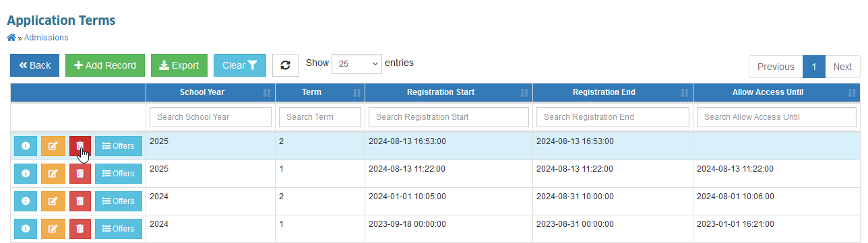The height and width of the screenshot is (243, 868).
Task: View info for 2024 term 1 row
Action: coord(26,229)
